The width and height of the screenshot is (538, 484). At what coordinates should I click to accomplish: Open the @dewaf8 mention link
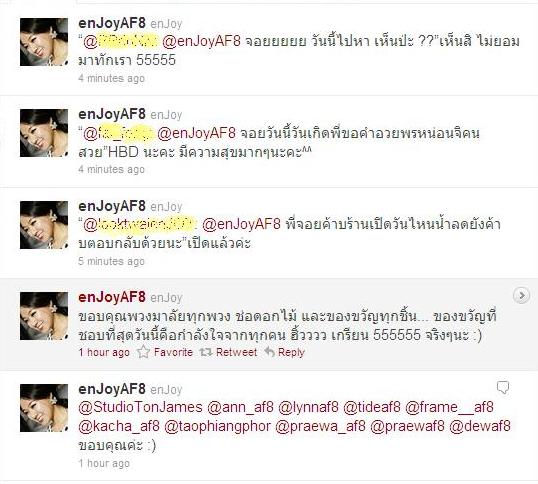(480, 426)
